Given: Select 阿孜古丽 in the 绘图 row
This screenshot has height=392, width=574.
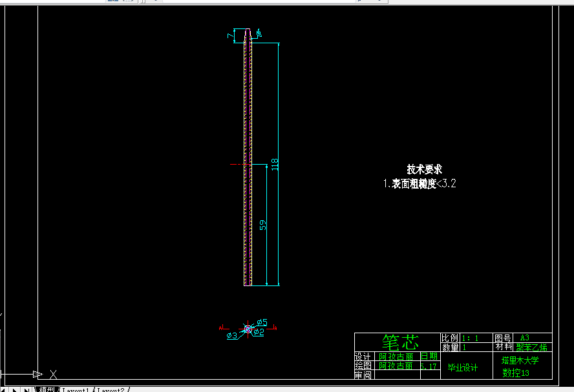Looking at the screenshot, I should tap(396, 366).
